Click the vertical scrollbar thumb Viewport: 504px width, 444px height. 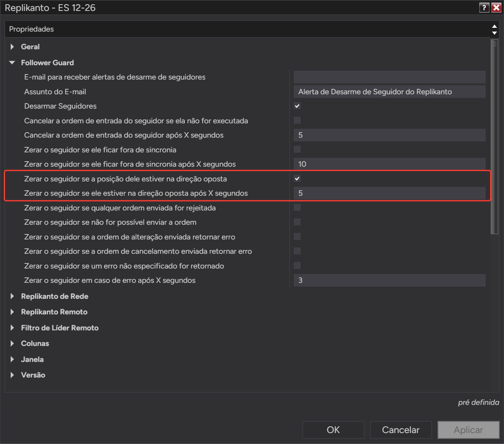click(494, 136)
